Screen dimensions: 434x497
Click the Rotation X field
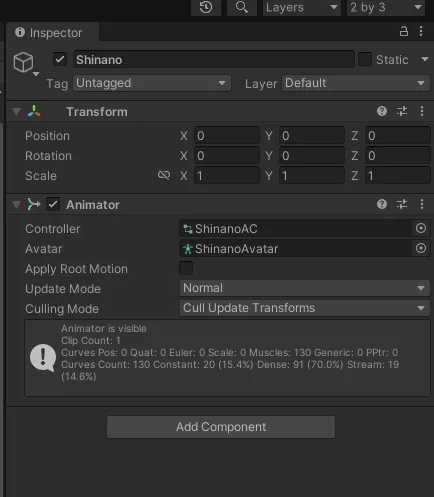click(227, 156)
